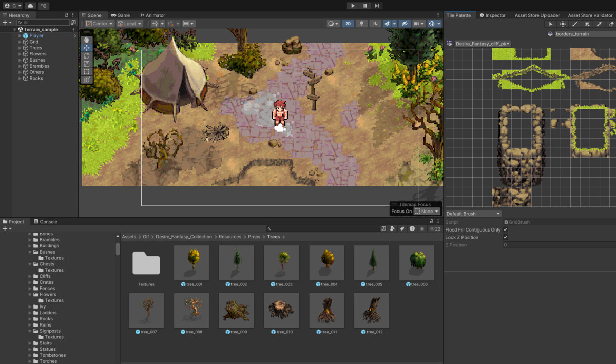Toggle hidden objects visibility in Scene
The width and height of the screenshot is (616, 364).
405,24
